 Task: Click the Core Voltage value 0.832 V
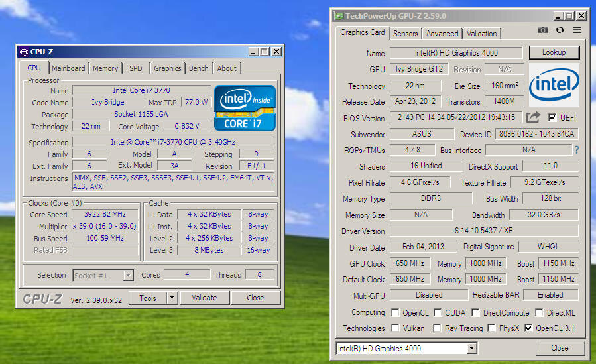[x=187, y=126]
